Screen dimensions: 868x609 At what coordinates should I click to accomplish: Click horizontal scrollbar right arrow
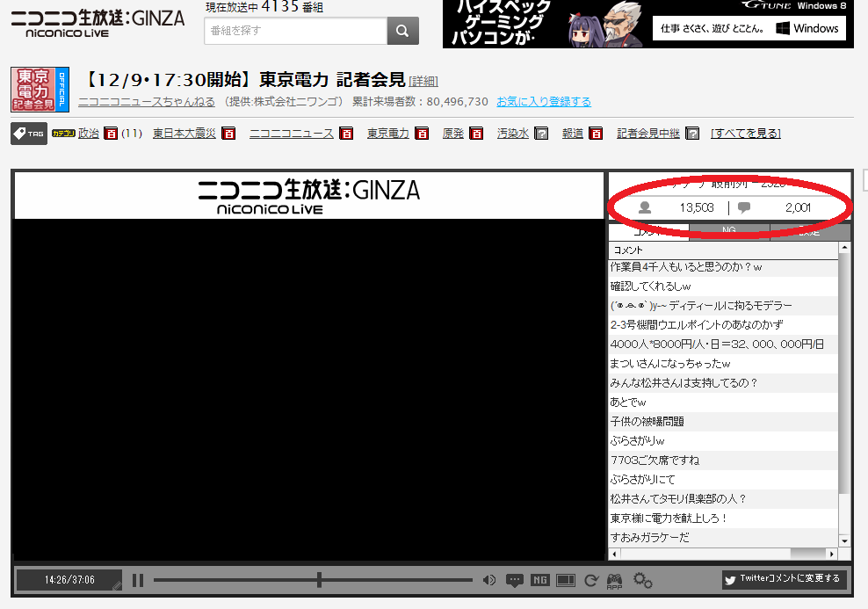pyautogui.click(x=831, y=554)
